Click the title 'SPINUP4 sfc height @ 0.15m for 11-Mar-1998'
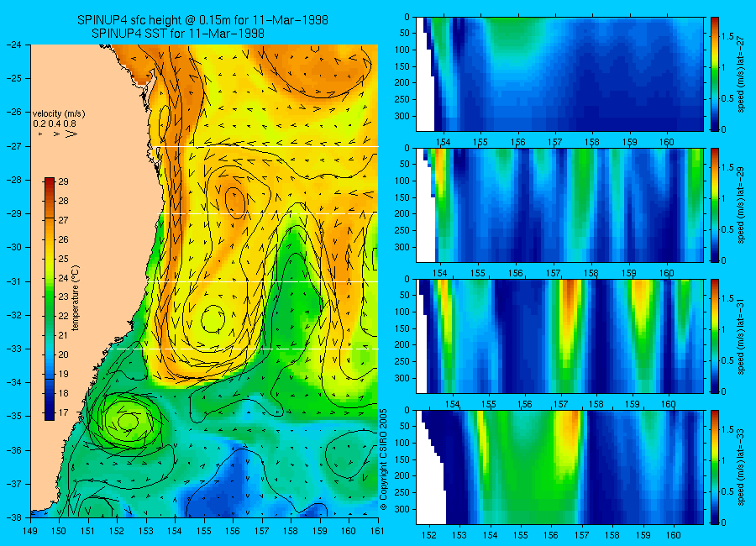 click(202, 20)
